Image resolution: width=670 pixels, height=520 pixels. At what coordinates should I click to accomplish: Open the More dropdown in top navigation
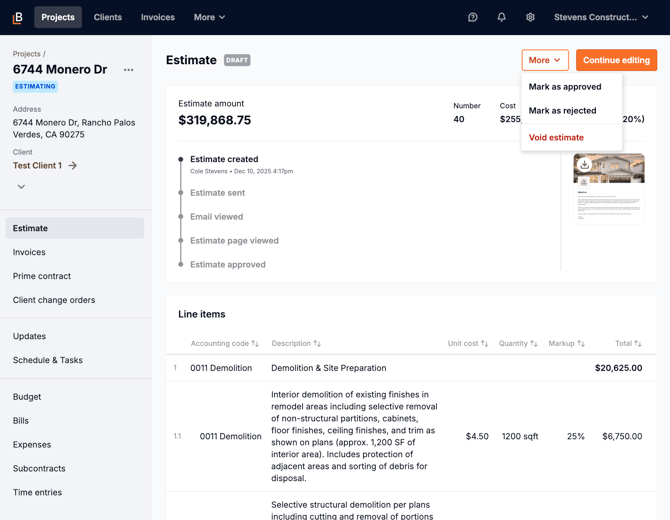pos(209,17)
